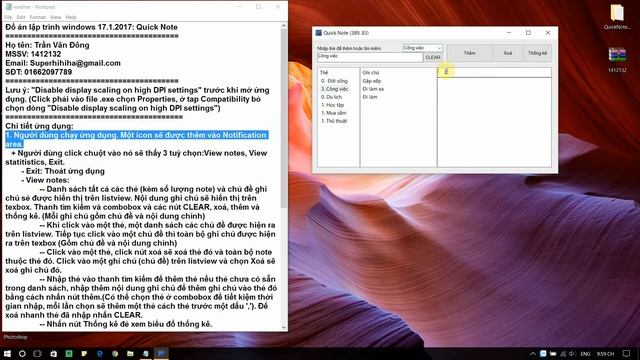Click the CLEAR button
This screenshot has width=640, height=360.
(x=433, y=58)
